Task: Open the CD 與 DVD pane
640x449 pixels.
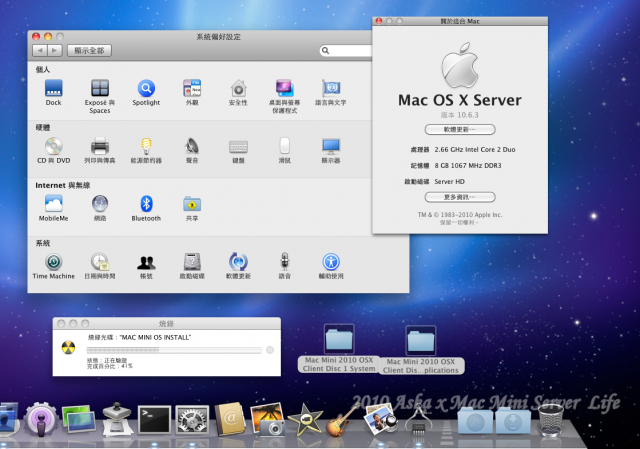Action: click(x=53, y=150)
